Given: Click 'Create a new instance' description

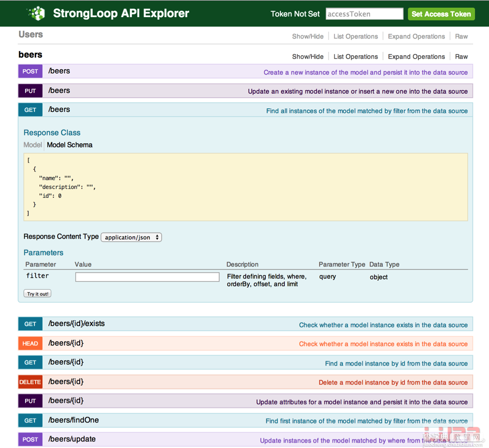Looking at the screenshot, I should (366, 73).
